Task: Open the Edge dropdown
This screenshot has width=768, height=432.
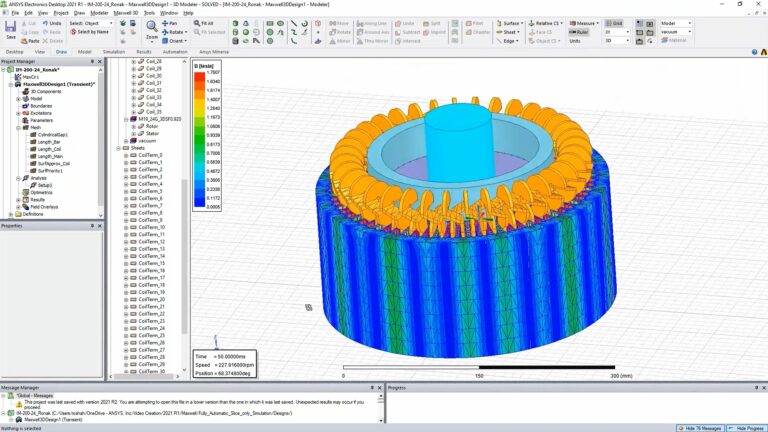Action: tap(507, 41)
